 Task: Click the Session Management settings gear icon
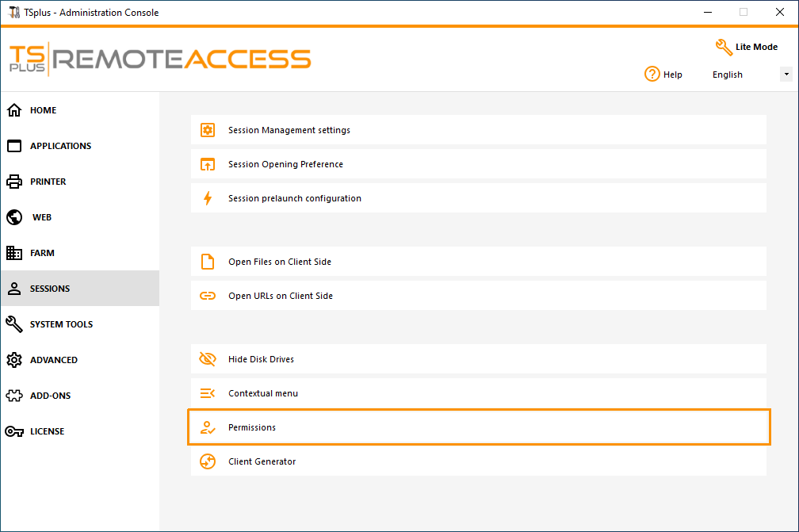tap(208, 130)
